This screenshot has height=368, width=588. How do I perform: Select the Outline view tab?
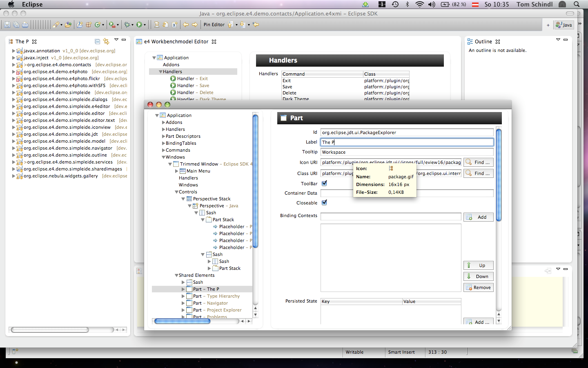pos(483,42)
